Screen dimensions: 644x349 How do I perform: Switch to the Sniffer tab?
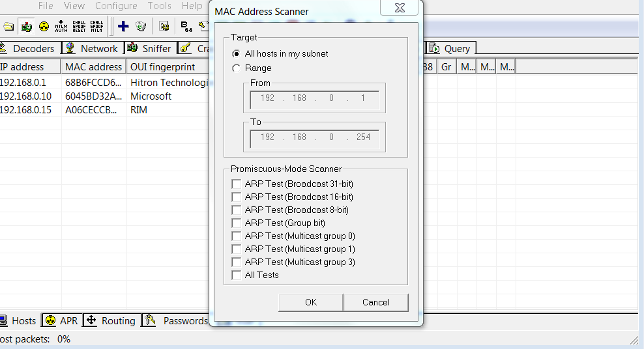[150, 48]
